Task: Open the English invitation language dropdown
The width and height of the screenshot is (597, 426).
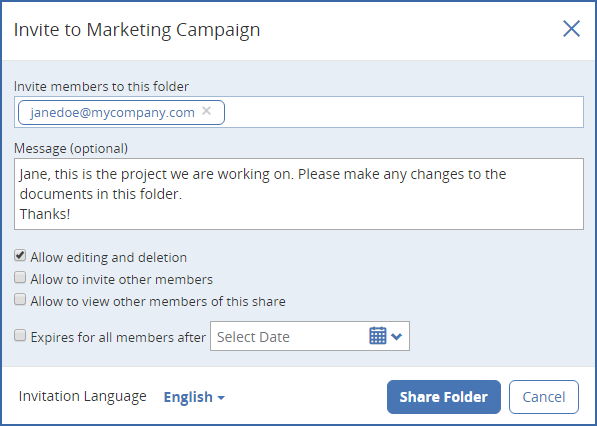Action: pyautogui.click(x=194, y=397)
